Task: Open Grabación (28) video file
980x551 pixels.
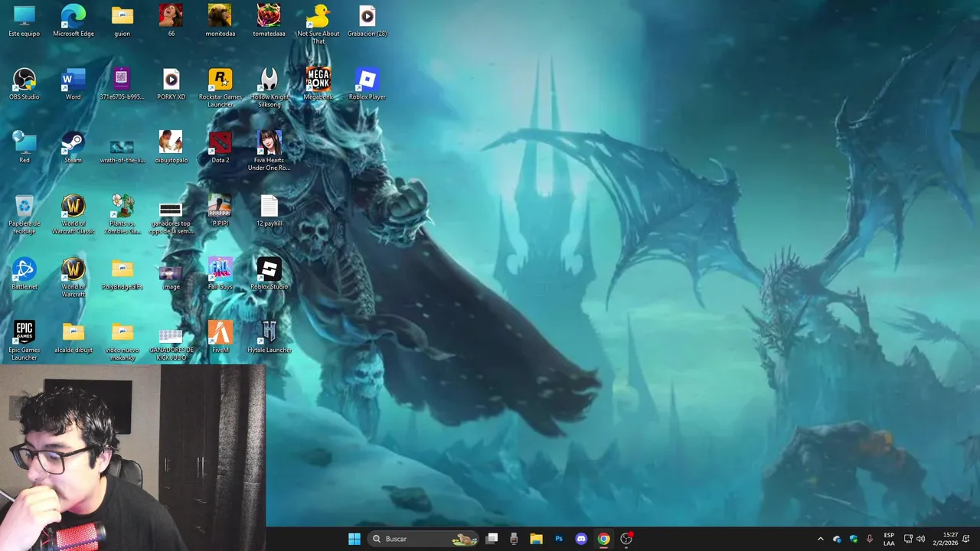Action: (367, 21)
